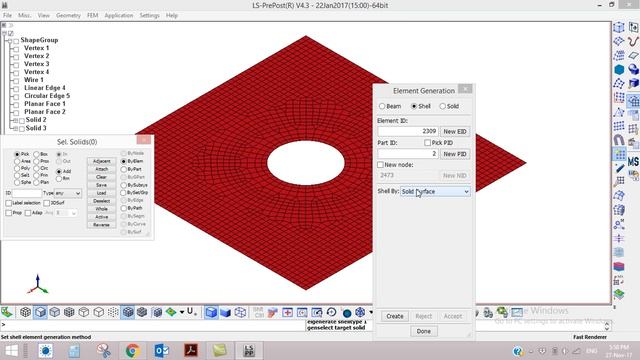
Task: Select the Area selection radio button
Action: coord(17,161)
